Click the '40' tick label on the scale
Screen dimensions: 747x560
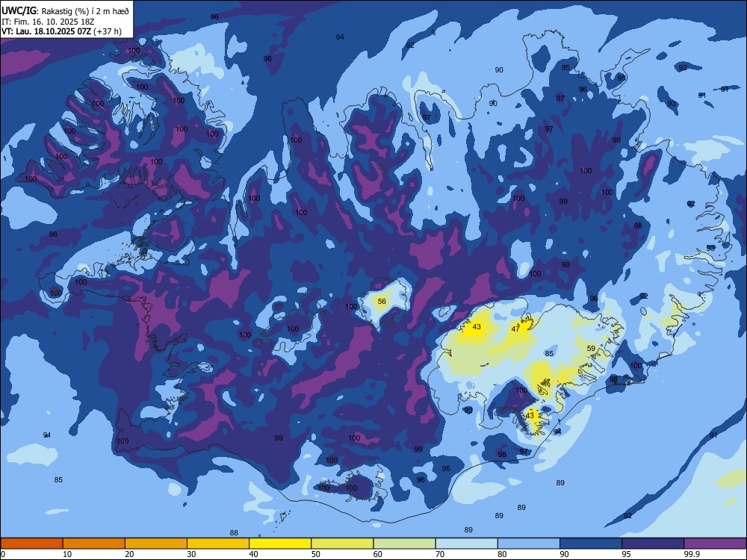pyautogui.click(x=254, y=554)
